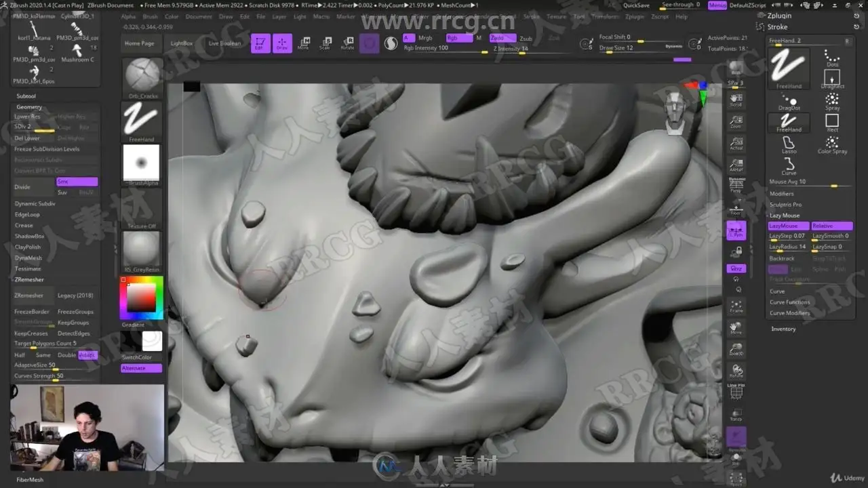Pick the Dots stroke type
Screen dimensions: 868x488
pos(832,58)
